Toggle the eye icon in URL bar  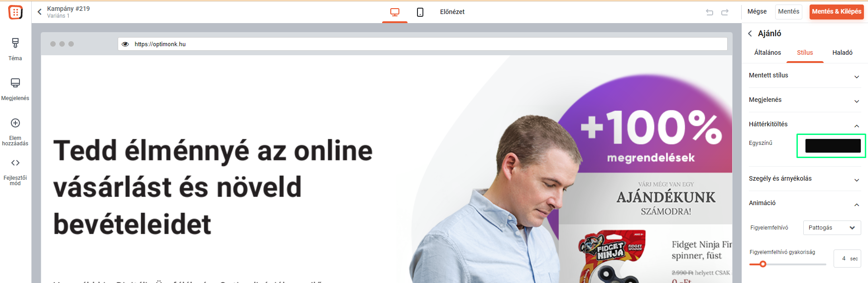point(125,44)
